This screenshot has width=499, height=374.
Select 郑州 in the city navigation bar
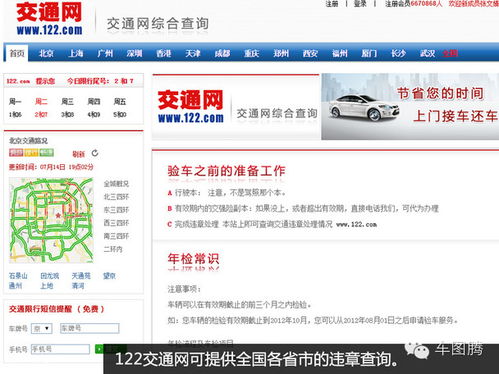[281, 53]
